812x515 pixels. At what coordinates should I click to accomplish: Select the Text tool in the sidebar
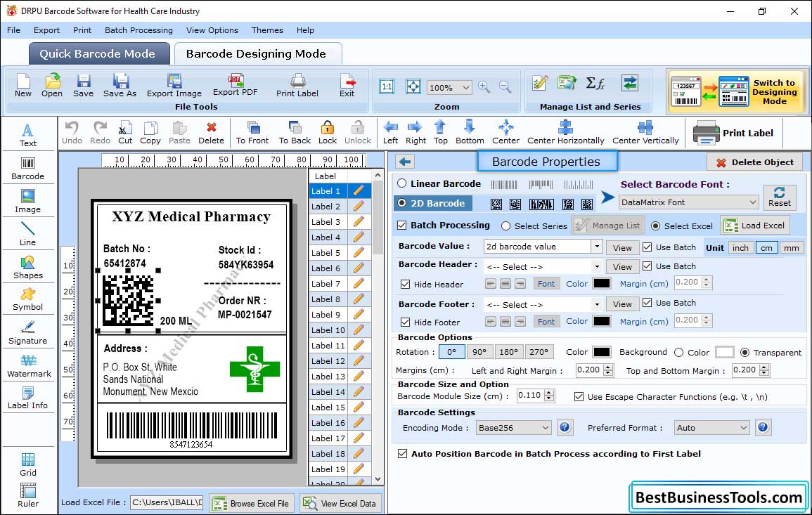click(x=28, y=136)
